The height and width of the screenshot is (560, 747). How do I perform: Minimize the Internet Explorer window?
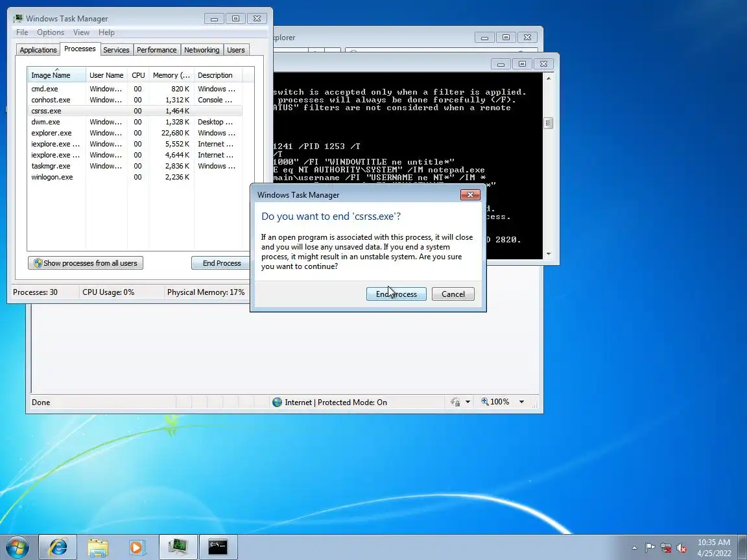(484, 37)
